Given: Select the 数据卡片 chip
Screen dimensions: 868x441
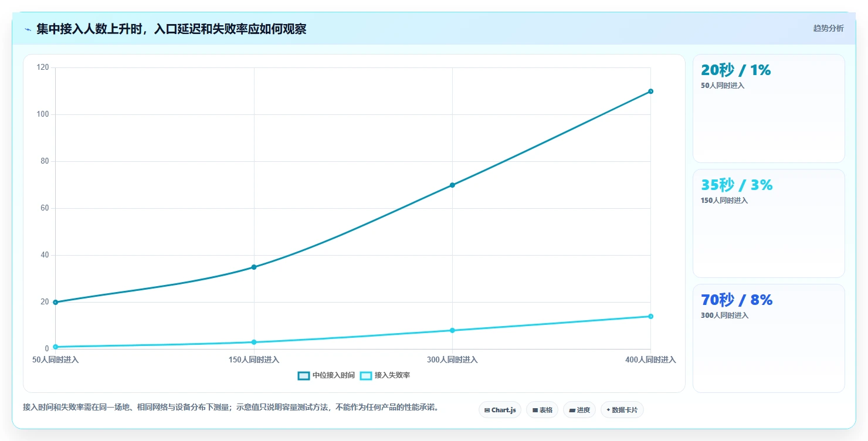Looking at the screenshot, I should coord(622,410).
